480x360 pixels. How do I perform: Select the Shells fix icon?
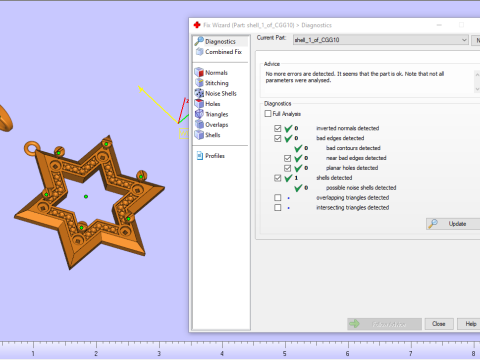pos(199,135)
